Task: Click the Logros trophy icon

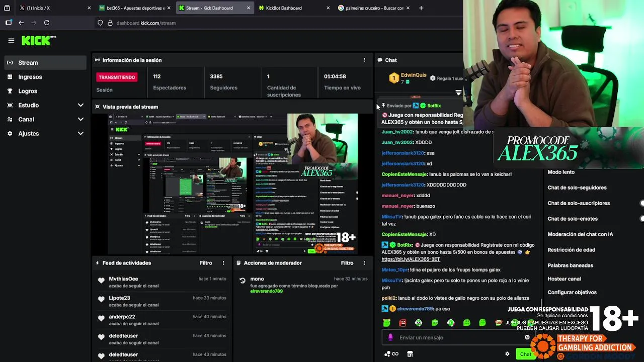Action: (10, 91)
